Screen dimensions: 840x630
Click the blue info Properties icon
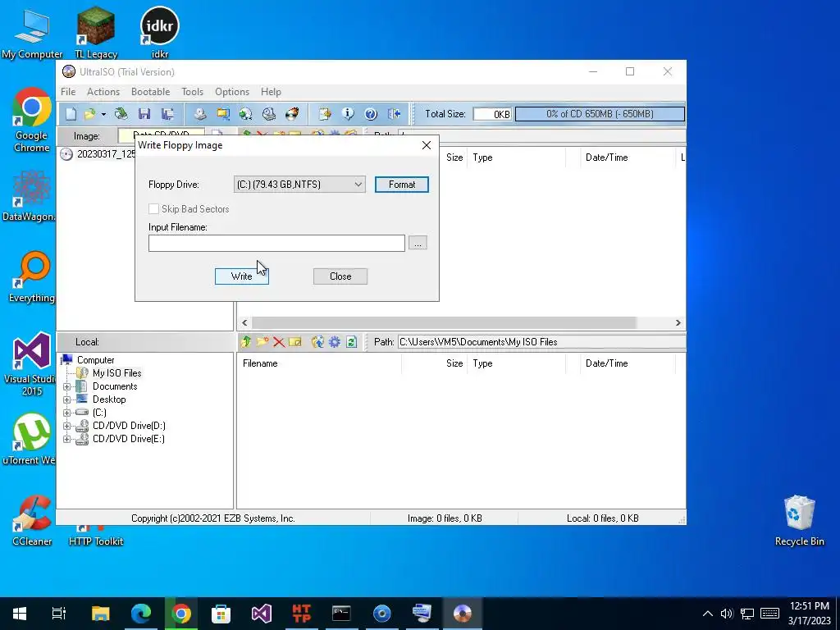[348, 113]
